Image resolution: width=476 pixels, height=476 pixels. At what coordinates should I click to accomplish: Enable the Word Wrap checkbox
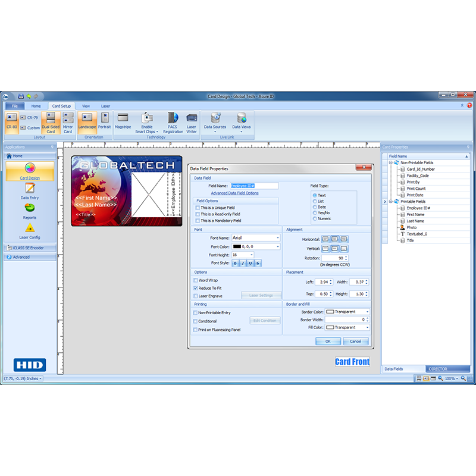point(196,280)
